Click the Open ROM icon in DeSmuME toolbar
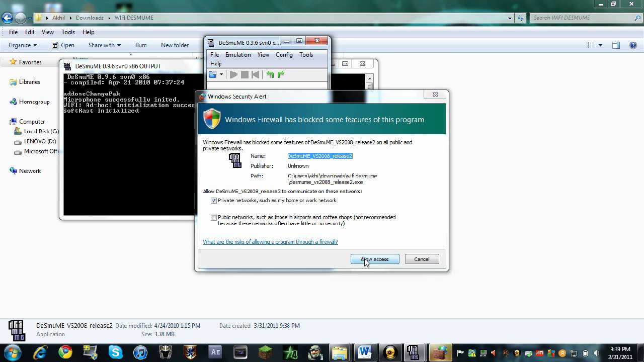 pyautogui.click(x=212, y=74)
